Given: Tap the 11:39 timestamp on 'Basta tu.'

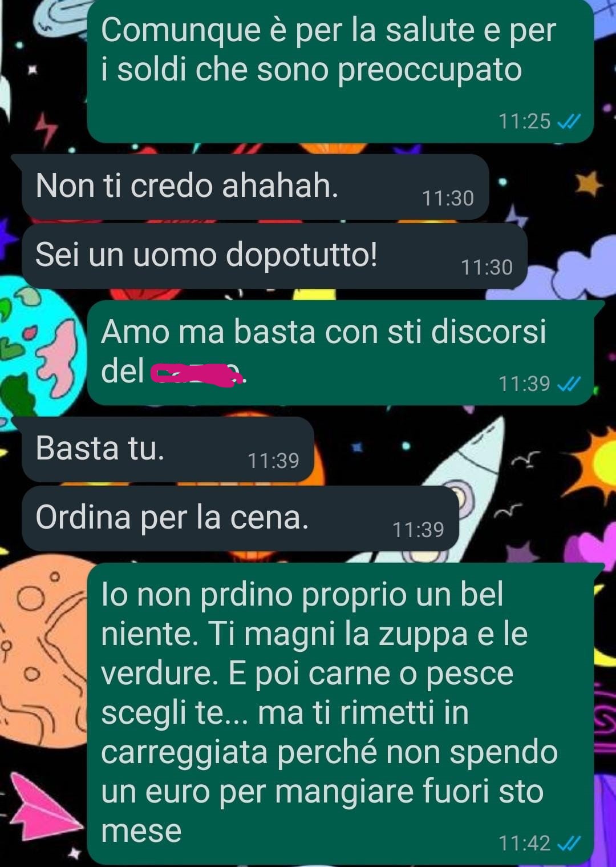Looking at the screenshot, I should pyautogui.click(x=273, y=461).
